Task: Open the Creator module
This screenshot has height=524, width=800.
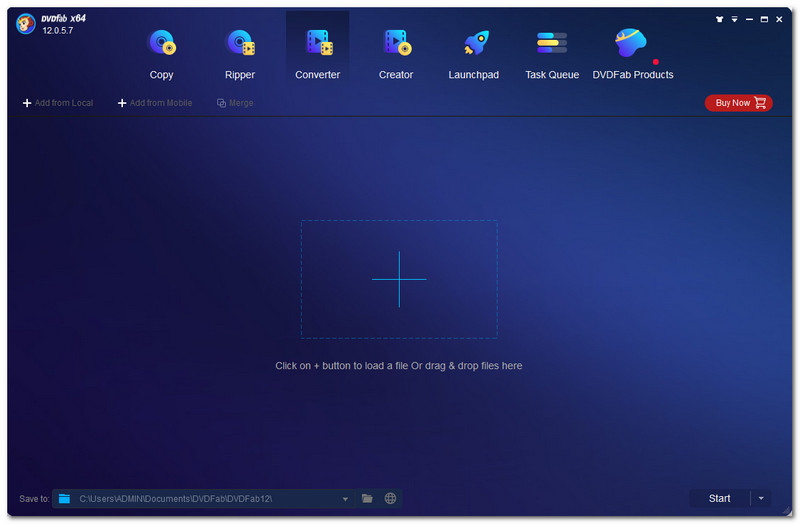Action: pos(396,54)
